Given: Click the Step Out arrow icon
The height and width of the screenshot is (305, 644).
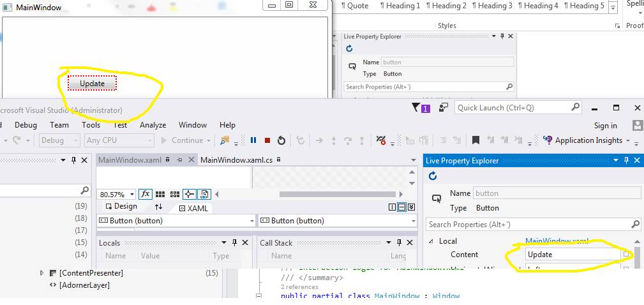Looking at the screenshot, I should pyautogui.click(x=362, y=140).
